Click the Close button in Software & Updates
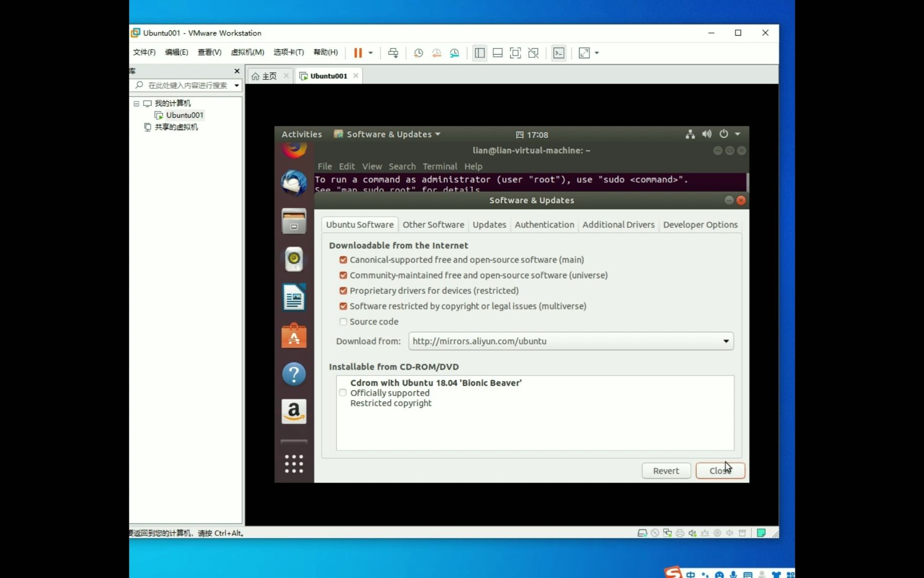 pyautogui.click(x=720, y=471)
